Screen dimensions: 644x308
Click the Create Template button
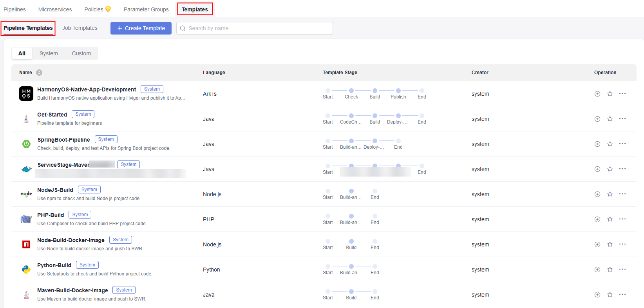click(x=141, y=28)
